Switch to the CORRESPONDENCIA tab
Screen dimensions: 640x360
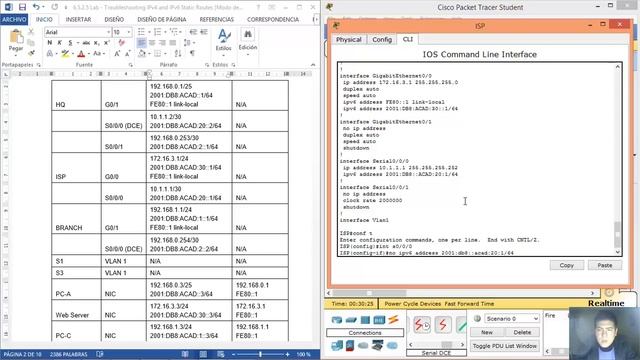[x=273, y=19]
